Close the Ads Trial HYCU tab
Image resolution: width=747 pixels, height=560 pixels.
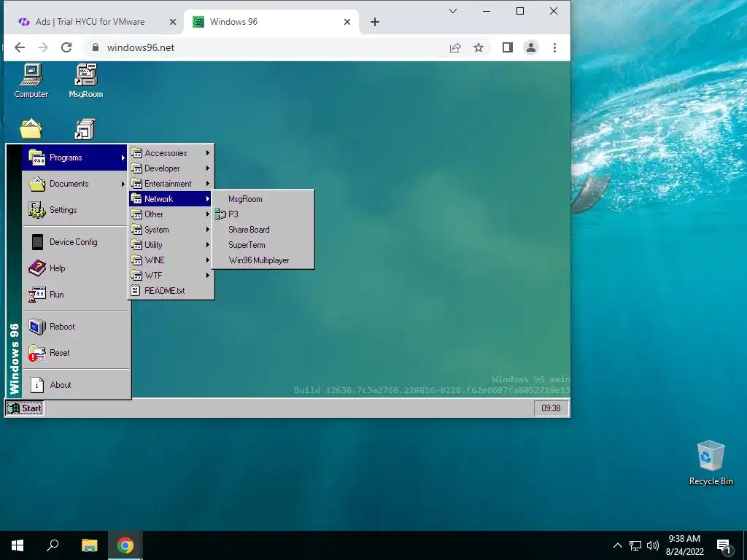(173, 22)
